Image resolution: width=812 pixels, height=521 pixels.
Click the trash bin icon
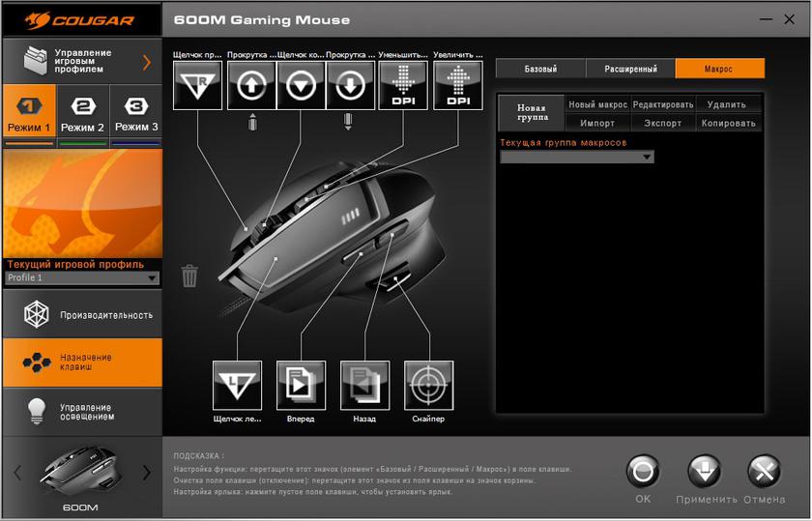[189, 276]
